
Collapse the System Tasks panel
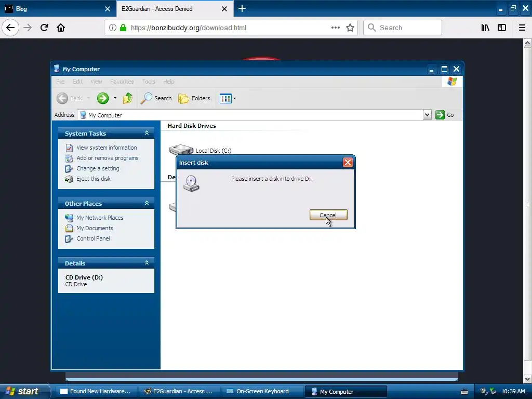pyautogui.click(x=147, y=133)
